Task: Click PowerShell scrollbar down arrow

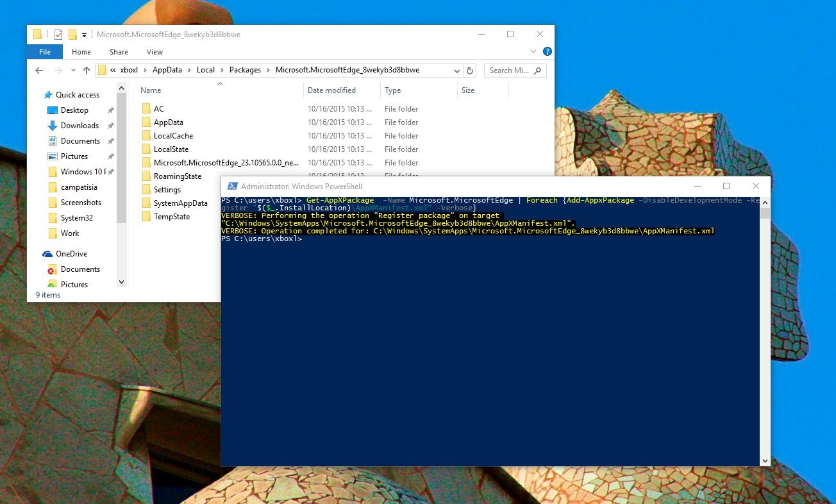Action: click(765, 460)
